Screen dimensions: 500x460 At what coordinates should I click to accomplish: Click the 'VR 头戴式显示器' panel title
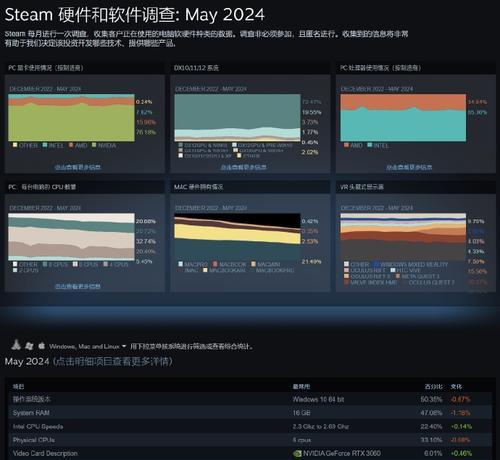point(362,187)
